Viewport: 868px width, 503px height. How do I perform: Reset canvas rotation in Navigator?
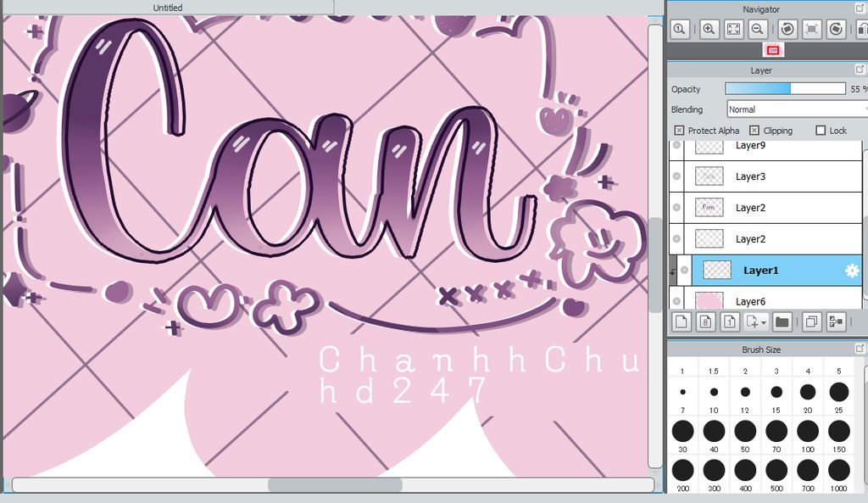tap(811, 29)
